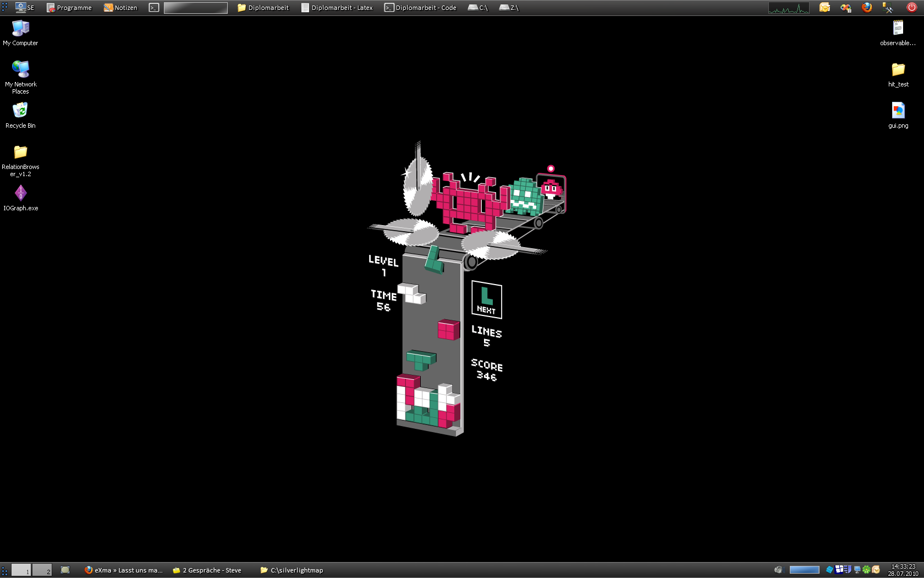Open the Notizen toolbar item

tap(120, 8)
